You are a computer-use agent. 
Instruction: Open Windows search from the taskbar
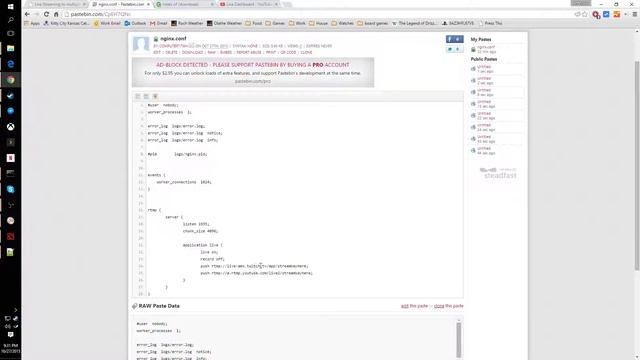[x=11, y=20]
